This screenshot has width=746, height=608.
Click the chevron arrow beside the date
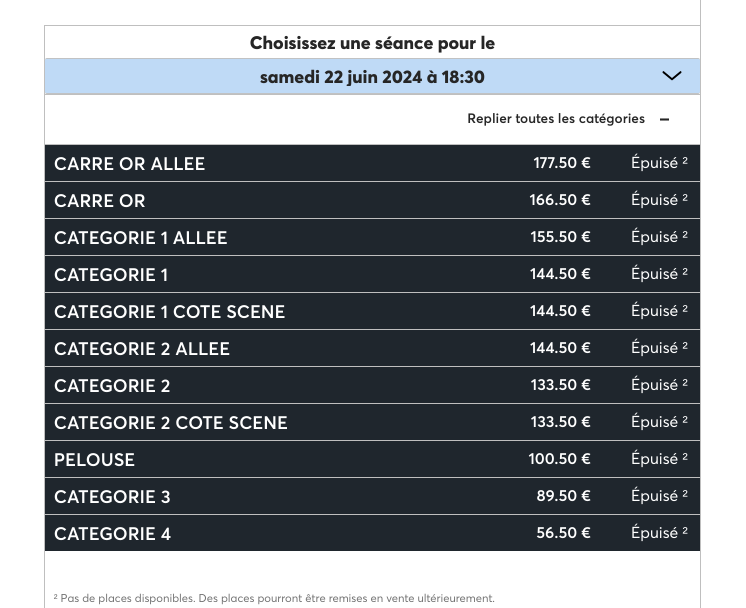pos(671,76)
